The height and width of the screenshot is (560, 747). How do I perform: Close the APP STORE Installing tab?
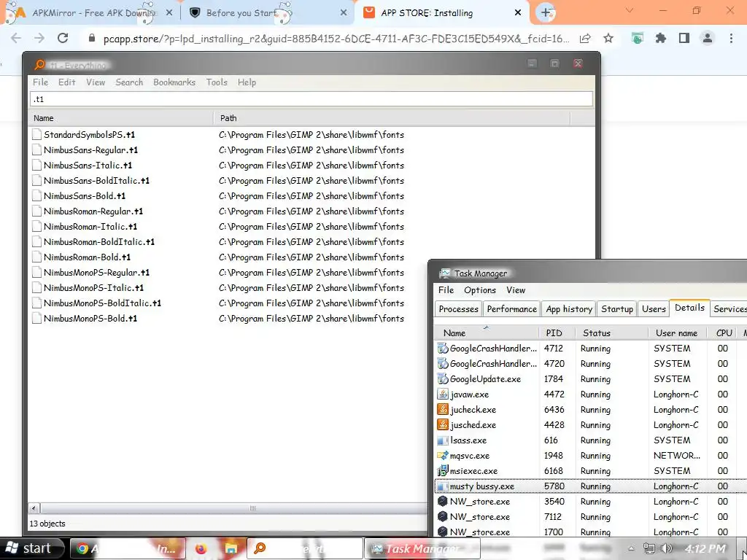(518, 13)
